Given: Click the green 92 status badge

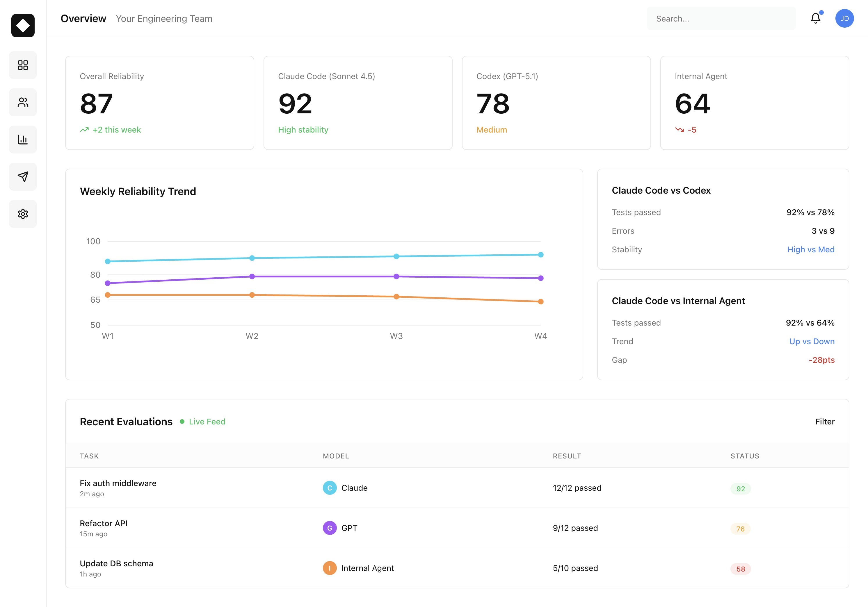Looking at the screenshot, I should 741,489.
